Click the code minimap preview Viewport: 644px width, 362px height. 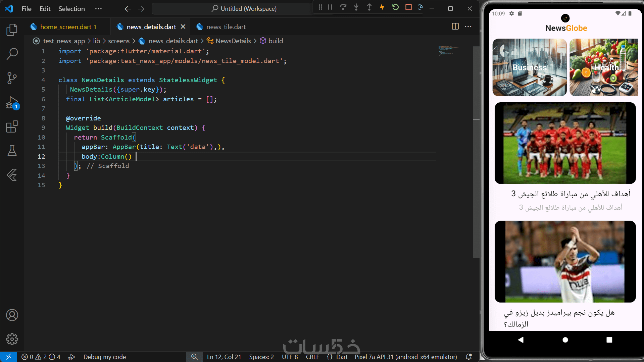tap(448, 50)
